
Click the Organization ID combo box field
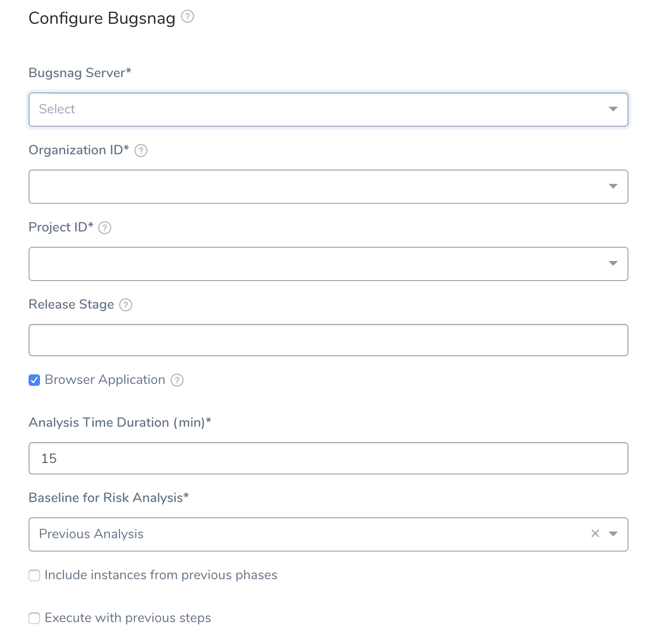point(328,187)
